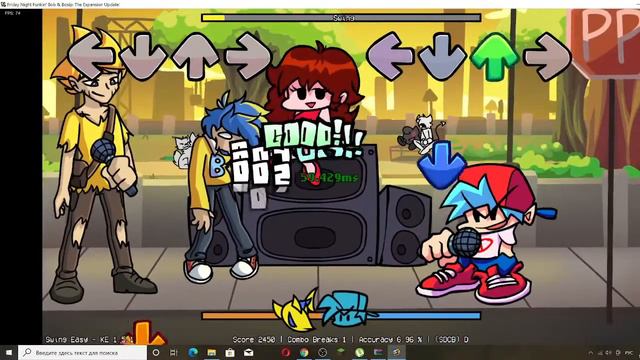640x360 pixels.
Task: Open the Mail app from taskbar
Action: tap(249, 352)
